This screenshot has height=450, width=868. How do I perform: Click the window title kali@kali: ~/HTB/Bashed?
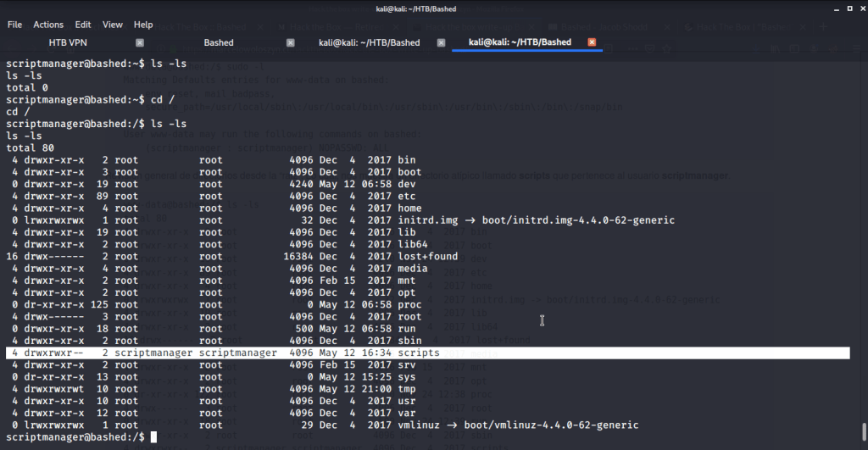[x=433, y=8]
